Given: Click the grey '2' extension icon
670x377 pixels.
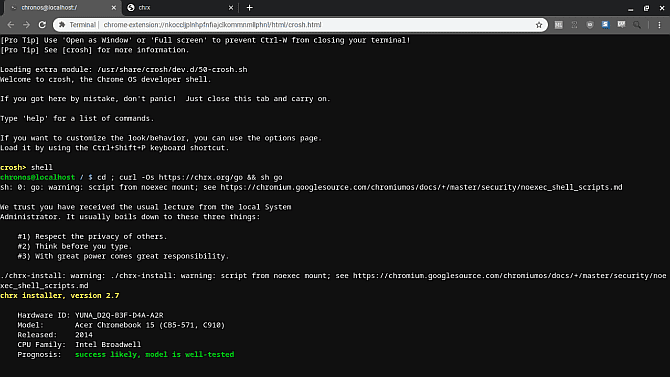Looking at the screenshot, I should click(x=574, y=25).
